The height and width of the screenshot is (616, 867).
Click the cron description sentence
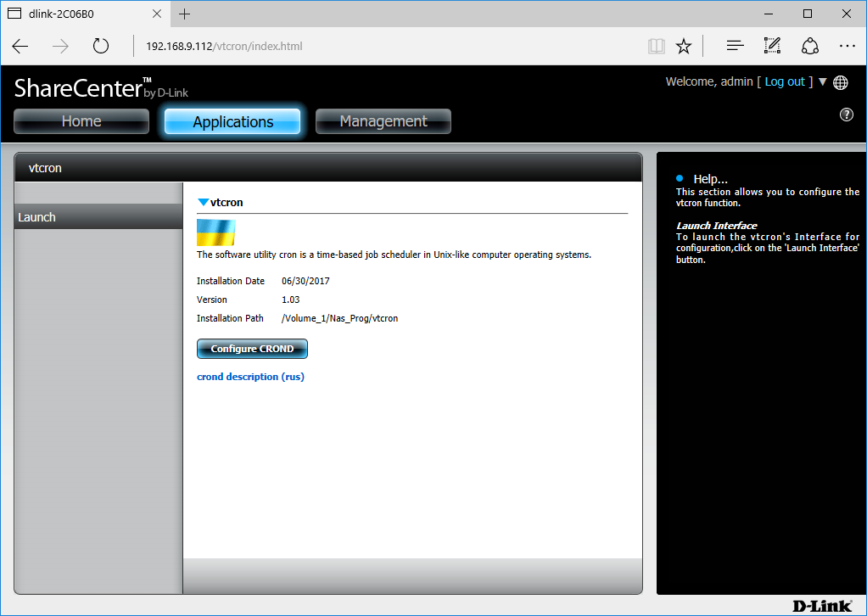(394, 255)
